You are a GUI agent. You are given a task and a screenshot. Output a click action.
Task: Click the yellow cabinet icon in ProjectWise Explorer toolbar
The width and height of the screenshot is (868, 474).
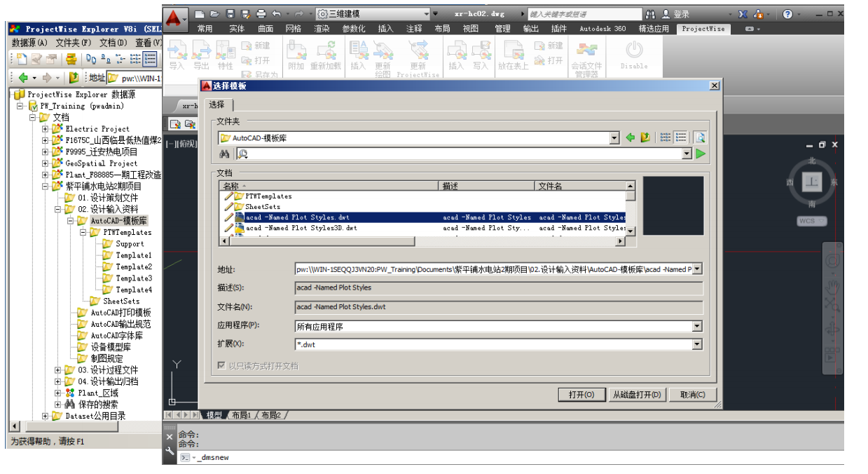pos(71,59)
